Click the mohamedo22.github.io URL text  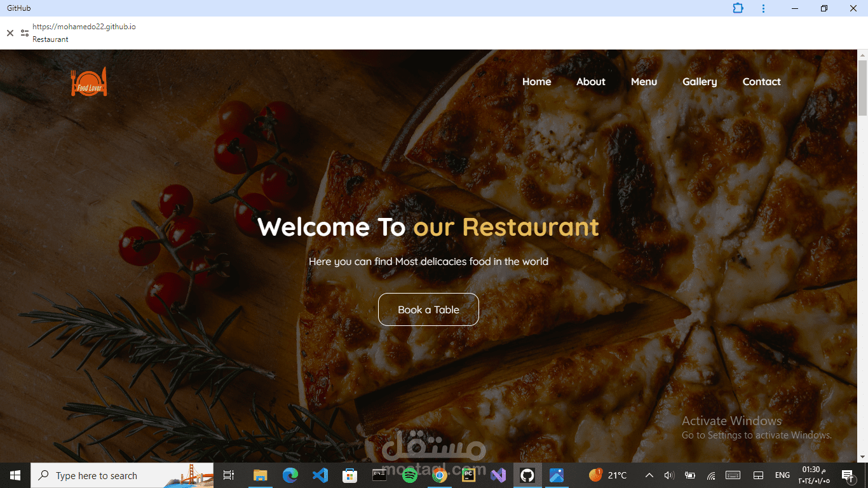pyautogui.click(x=84, y=27)
